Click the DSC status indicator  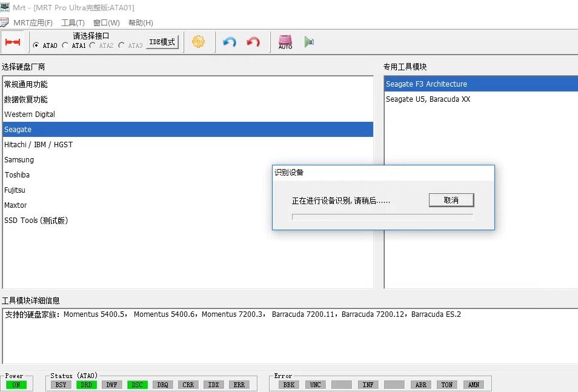[137, 385]
